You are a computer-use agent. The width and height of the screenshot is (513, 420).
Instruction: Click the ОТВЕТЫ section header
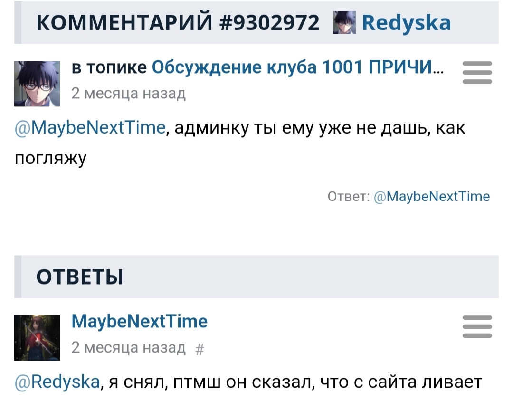pyautogui.click(x=80, y=277)
